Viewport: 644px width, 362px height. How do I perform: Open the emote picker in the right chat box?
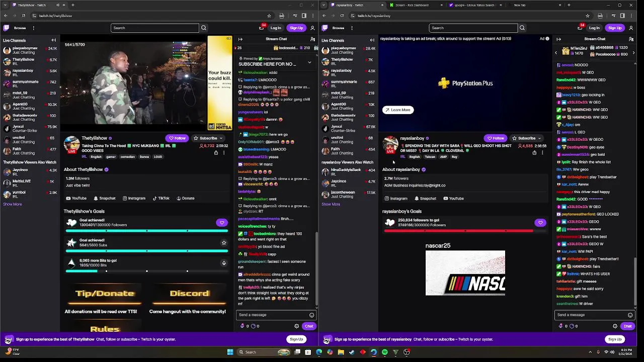coord(630,315)
